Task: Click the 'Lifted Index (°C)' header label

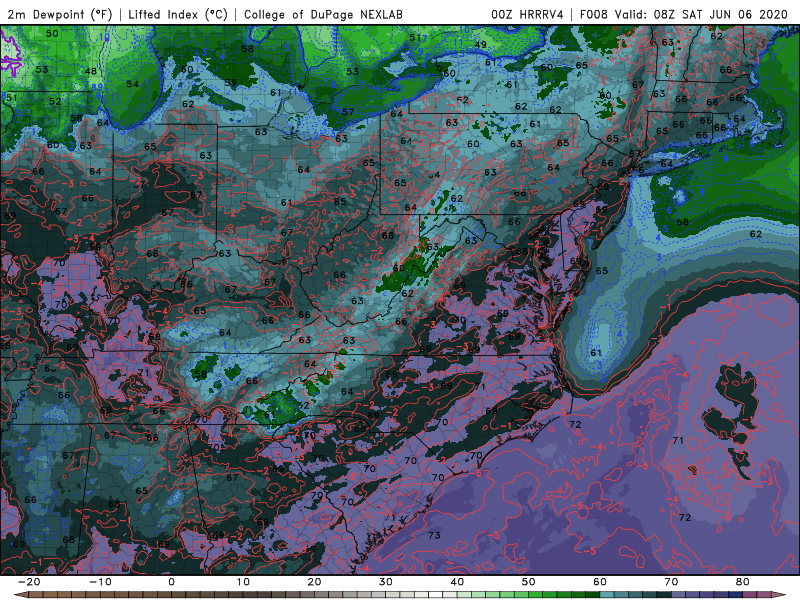Action: pyautogui.click(x=178, y=14)
